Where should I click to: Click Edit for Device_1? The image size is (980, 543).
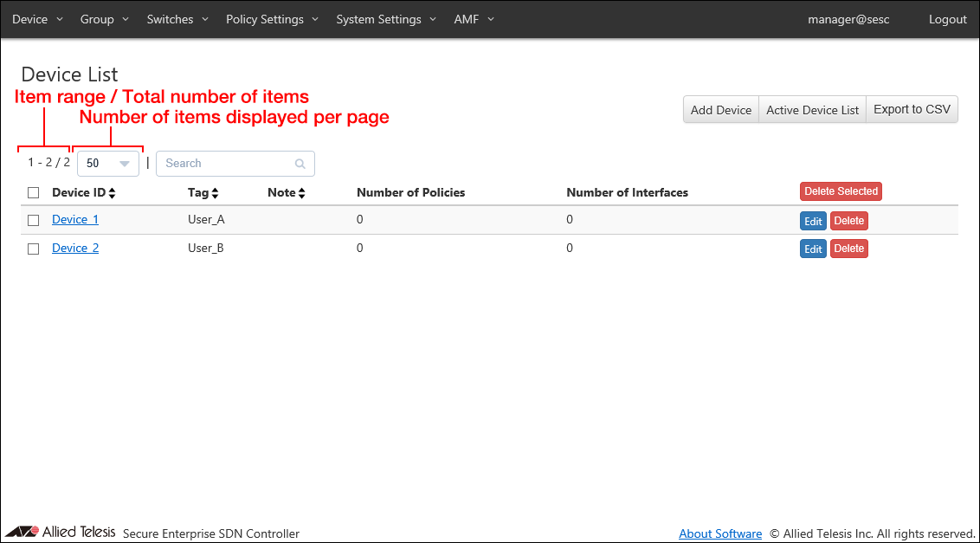(813, 222)
